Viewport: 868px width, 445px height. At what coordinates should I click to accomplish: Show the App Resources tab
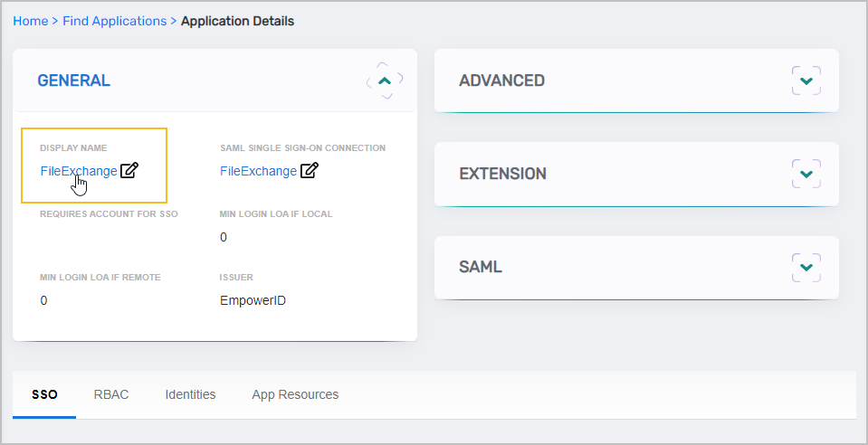pyautogui.click(x=295, y=394)
